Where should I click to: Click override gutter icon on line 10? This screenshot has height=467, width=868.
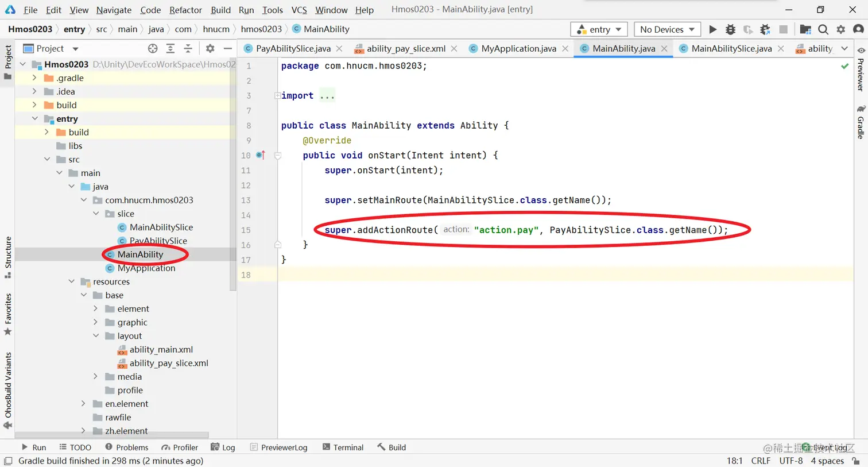(x=261, y=155)
